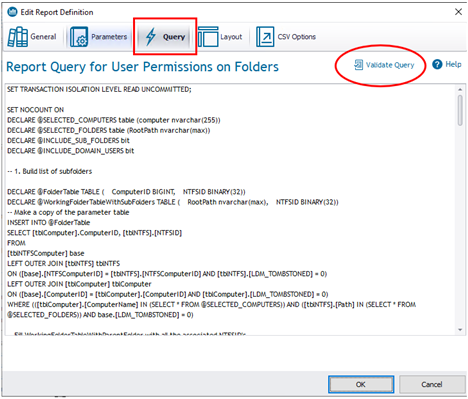Click the app icon in title bar

pyautogui.click(x=12, y=12)
